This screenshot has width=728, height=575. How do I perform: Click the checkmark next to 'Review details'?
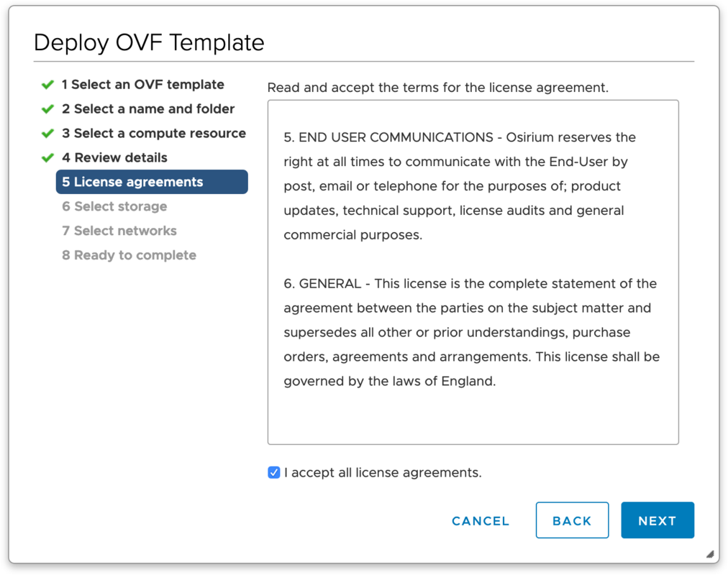pos(47,157)
